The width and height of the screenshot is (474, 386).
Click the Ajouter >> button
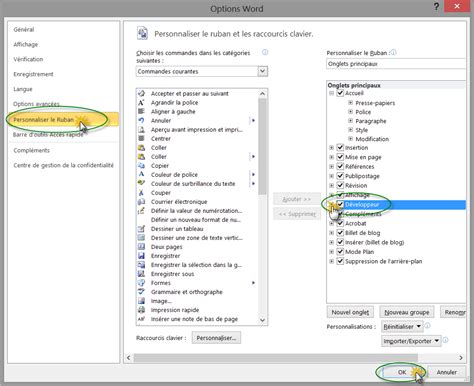[x=297, y=199]
